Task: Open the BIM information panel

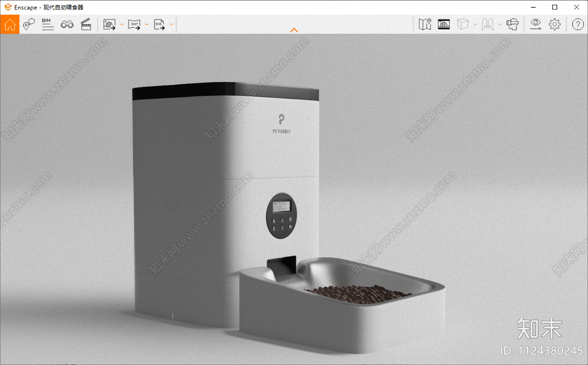Action: (48, 24)
